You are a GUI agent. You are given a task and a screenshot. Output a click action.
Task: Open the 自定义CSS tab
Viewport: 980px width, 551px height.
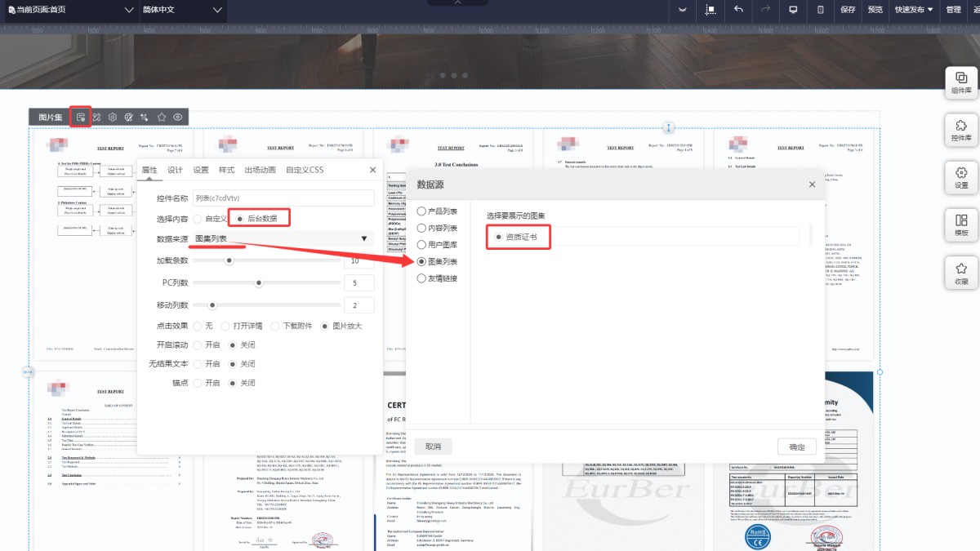(305, 170)
